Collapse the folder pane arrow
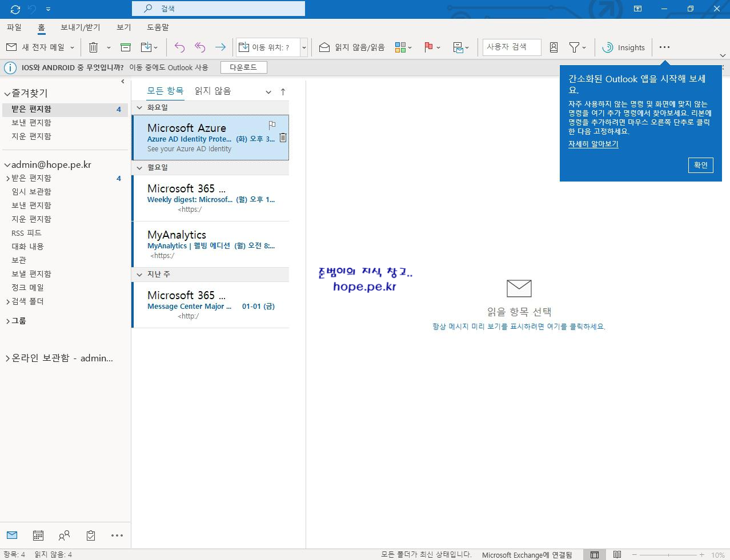730x560 pixels. tap(123, 82)
